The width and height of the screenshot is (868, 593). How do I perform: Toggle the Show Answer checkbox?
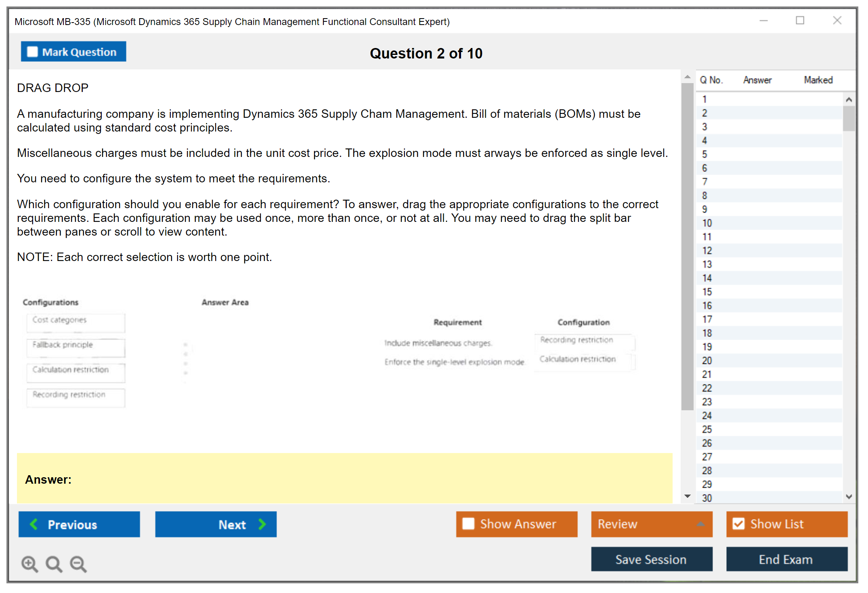click(468, 524)
